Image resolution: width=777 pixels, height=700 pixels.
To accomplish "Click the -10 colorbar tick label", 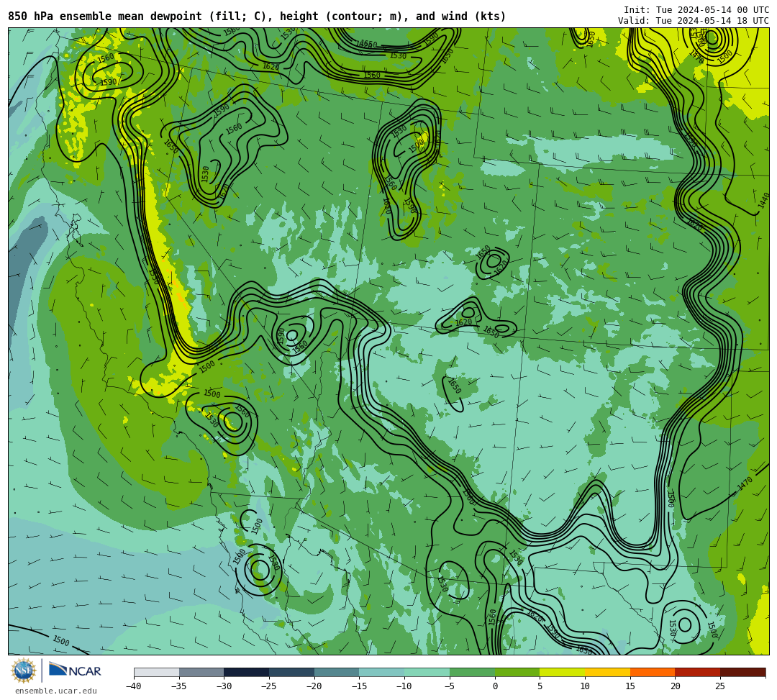I will [404, 686].
